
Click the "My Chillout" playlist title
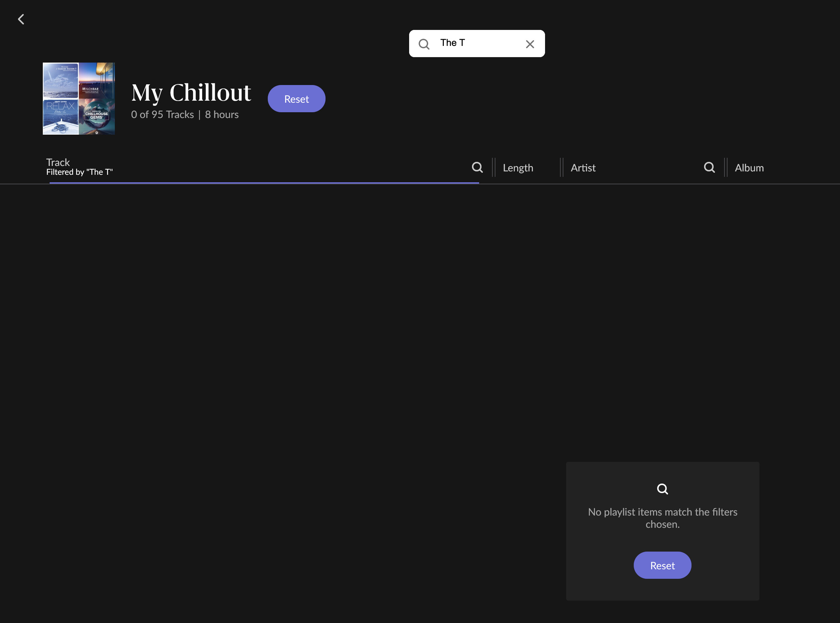click(191, 93)
